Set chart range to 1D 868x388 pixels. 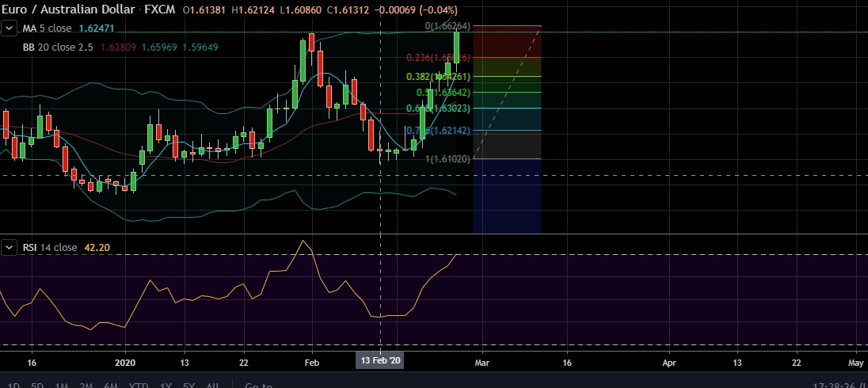tap(12, 386)
